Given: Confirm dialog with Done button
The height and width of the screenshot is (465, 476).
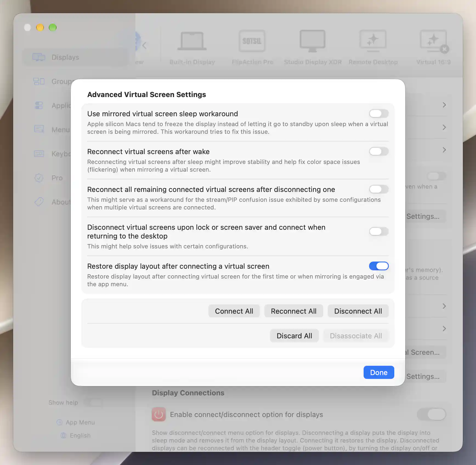Looking at the screenshot, I should (x=379, y=372).
